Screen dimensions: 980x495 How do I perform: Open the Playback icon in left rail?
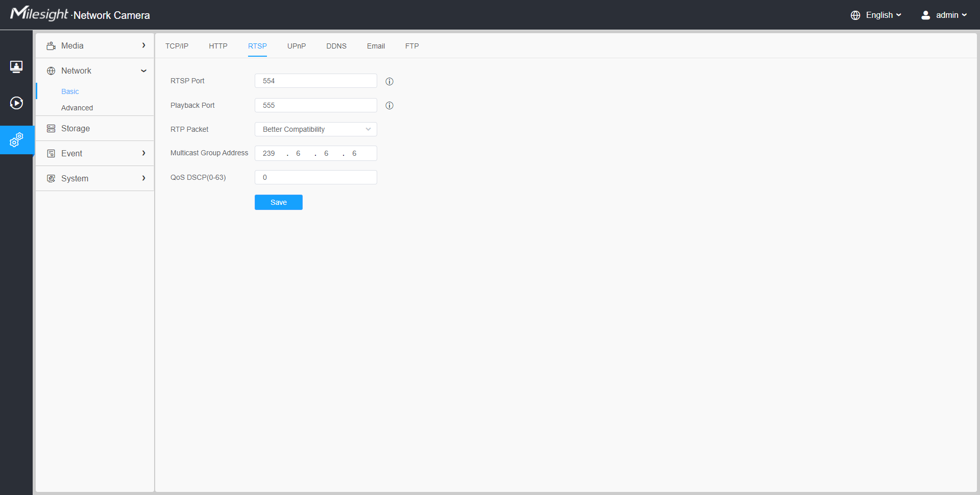(16, 103)
